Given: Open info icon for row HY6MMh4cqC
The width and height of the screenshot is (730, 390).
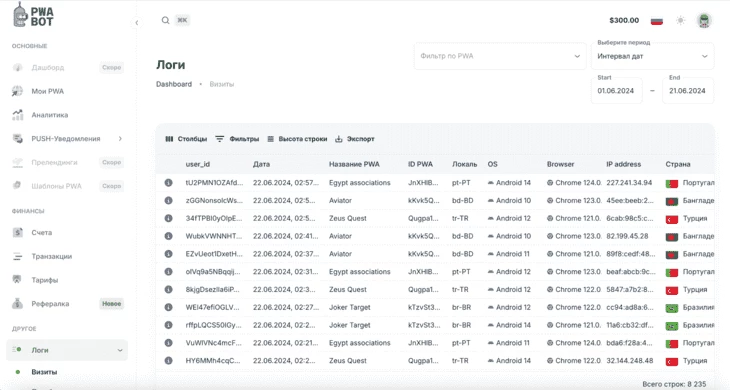Looking at the screenshot, I should point(169,361).
